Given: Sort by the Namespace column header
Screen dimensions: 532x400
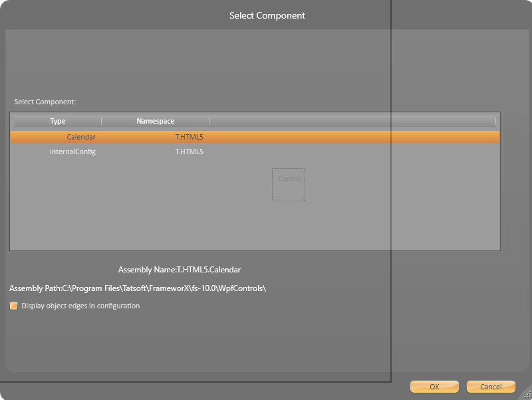Looking at the screenshot, I should pyautogui.click(x=155, y=121).
